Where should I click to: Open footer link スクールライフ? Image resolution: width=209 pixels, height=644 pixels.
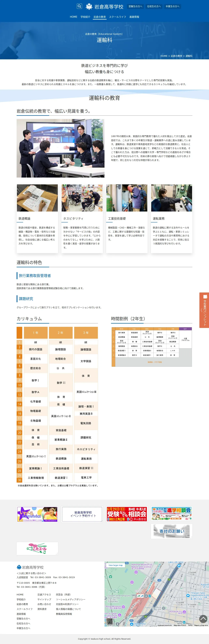[x=25, y=609]
